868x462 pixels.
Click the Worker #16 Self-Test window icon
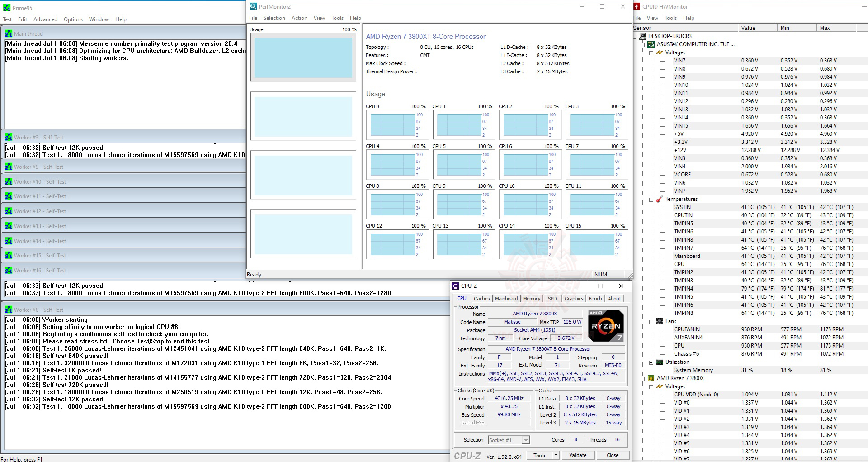[x=9, y=270]
